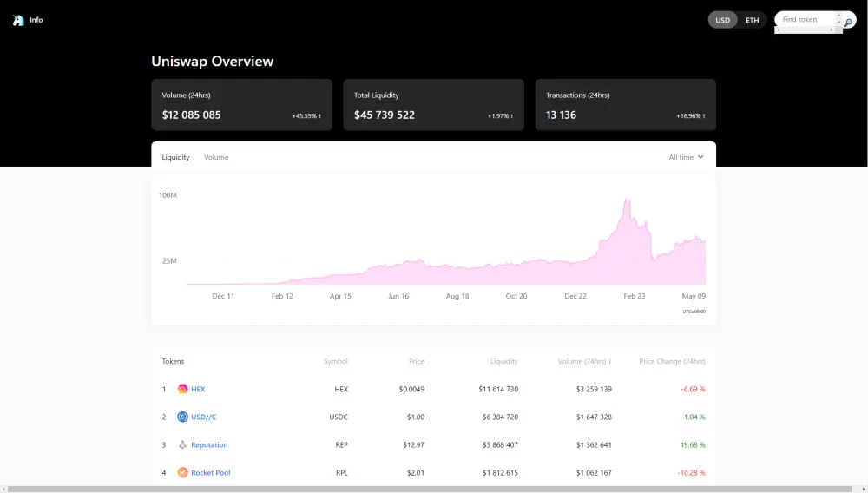Image resolution: width=868 pixels, height=493 pixels.
Task: Click HEX volume $3 259 139
Action: 594,389
